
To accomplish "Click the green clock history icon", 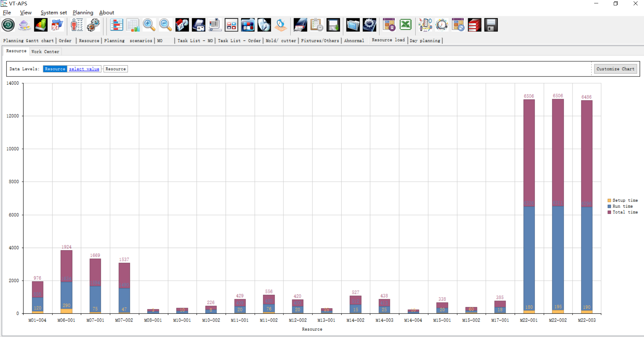I will (x=8, y=25).
